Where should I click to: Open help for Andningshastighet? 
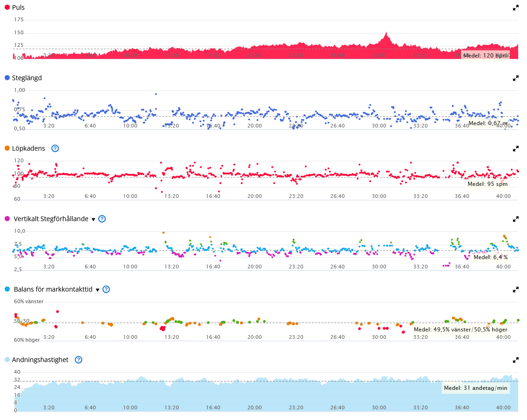click(x=78, y=360)
